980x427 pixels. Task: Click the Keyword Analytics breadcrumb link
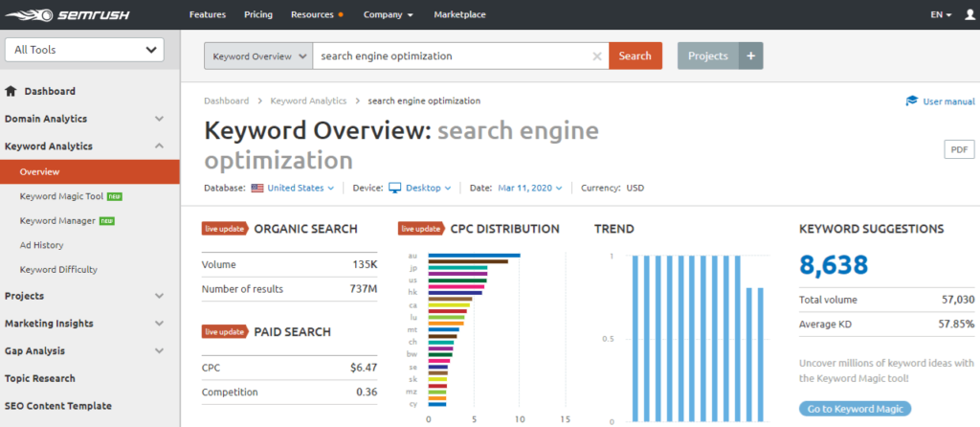coord(308,101)
